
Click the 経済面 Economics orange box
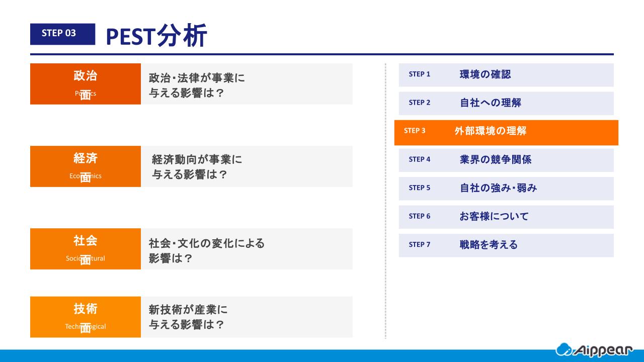(86, 166)
